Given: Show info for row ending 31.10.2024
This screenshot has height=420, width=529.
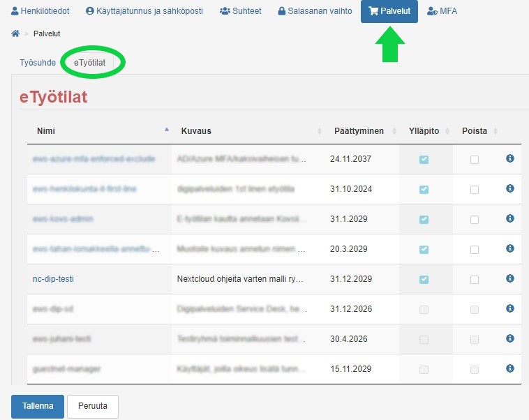Looking at the screenshot, I should [509, 188].
